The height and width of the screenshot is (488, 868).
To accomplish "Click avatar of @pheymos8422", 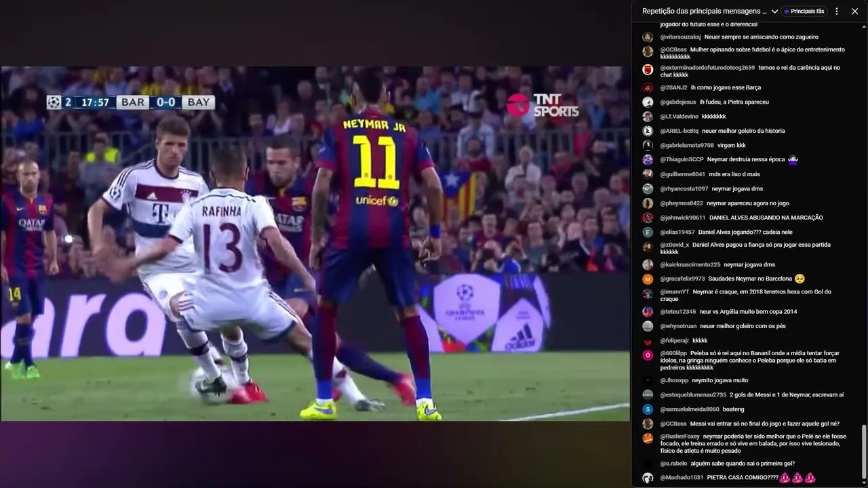I will pos(648,203).
